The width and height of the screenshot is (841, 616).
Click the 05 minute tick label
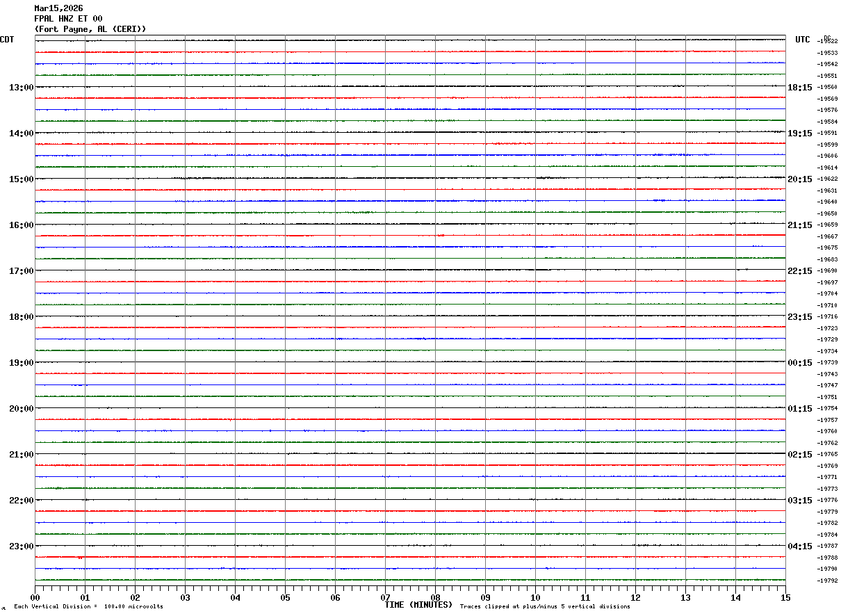[285, 597]
